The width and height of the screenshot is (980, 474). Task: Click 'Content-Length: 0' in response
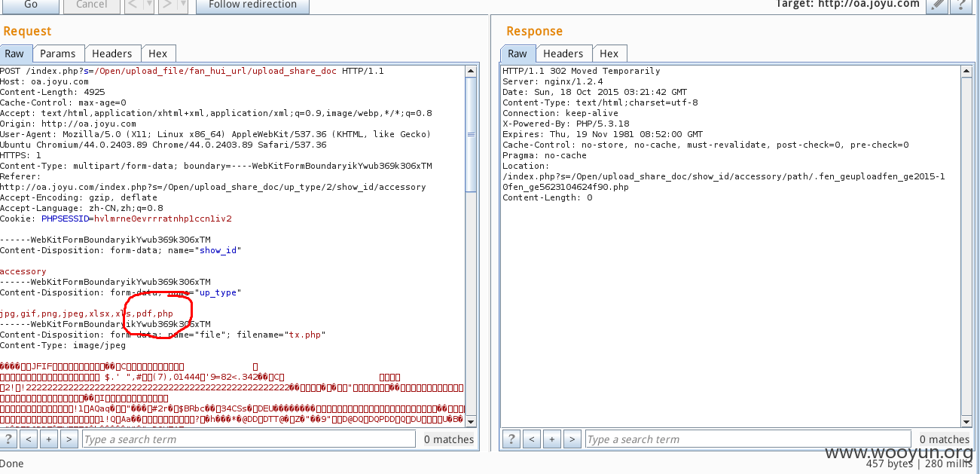coord(548,197)
